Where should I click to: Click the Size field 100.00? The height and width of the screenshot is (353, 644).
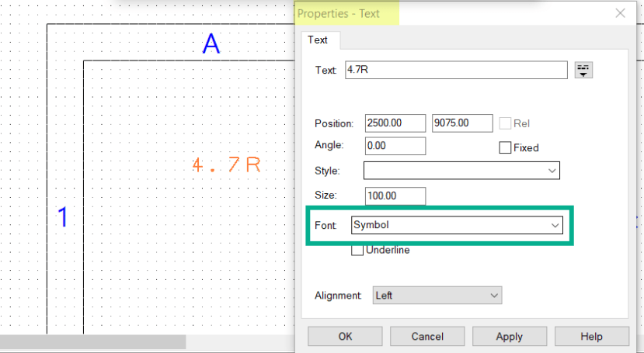(x=395, y=196)
